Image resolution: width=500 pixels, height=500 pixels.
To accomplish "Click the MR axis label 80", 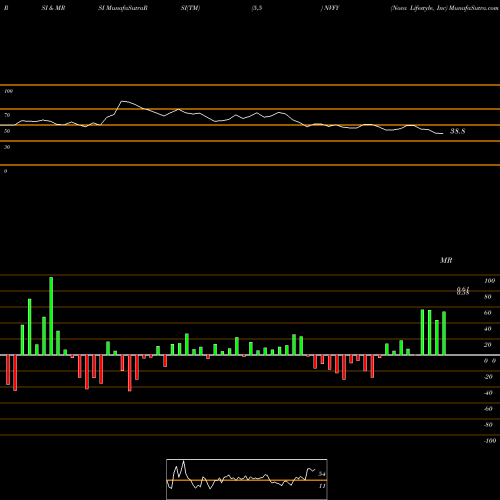I will click(x=488, y=297).
